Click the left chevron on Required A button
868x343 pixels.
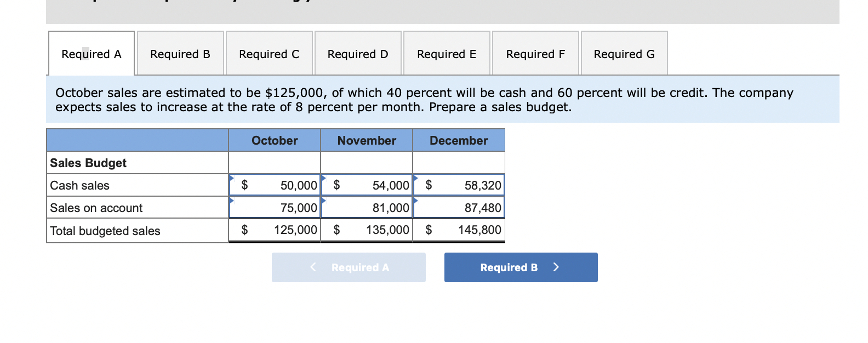click(x=313, y=267)
